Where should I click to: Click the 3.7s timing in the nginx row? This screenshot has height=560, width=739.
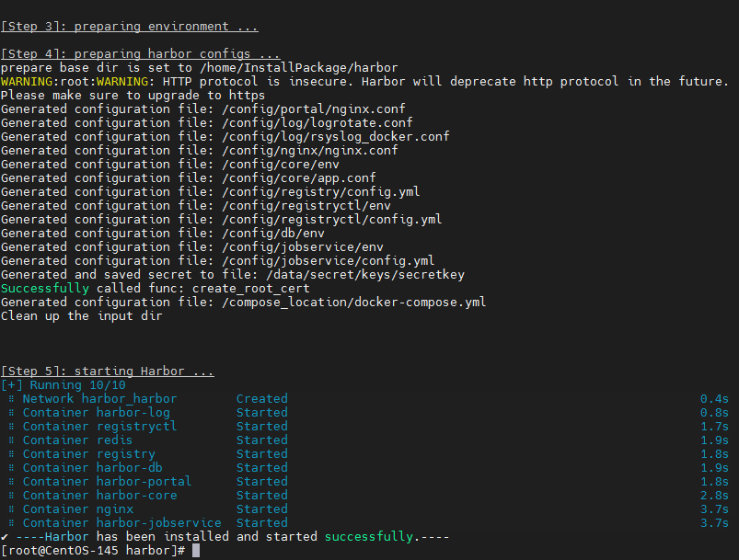[714, 509]
